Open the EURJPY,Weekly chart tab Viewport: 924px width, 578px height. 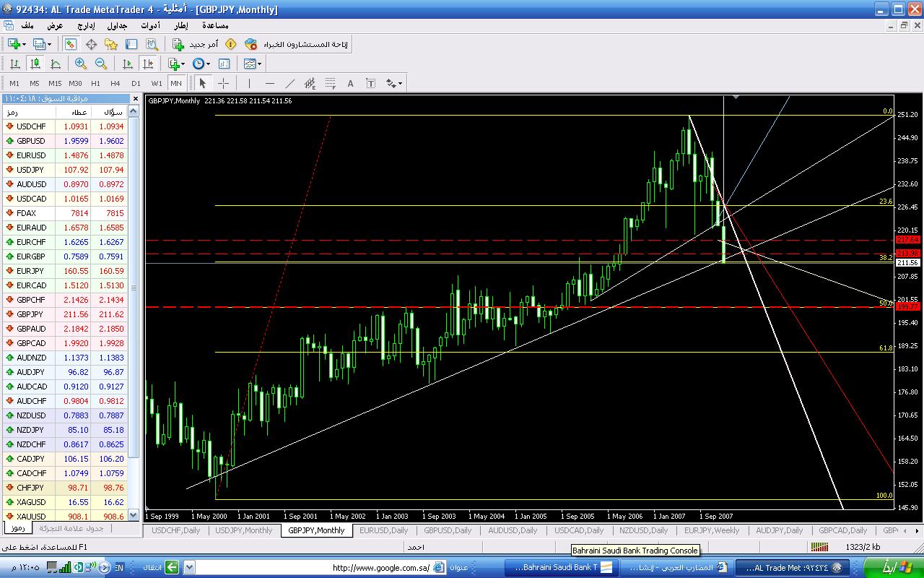(712, 530)
